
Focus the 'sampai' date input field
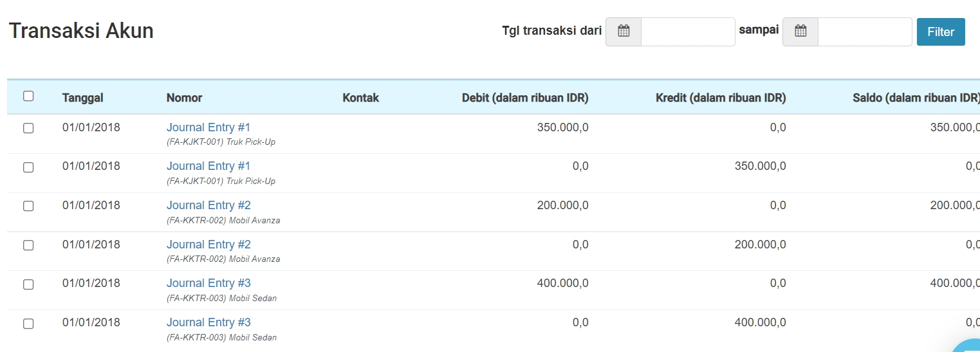[x=865, y=32]
